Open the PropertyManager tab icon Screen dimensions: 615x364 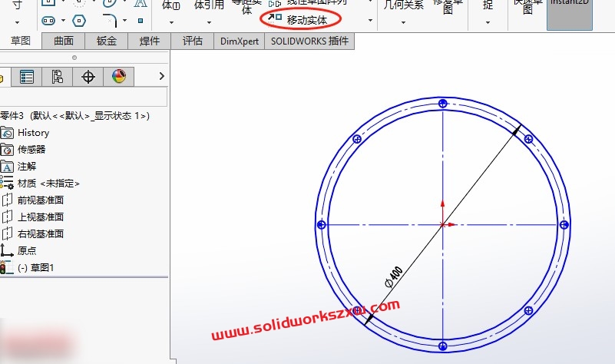27,77
